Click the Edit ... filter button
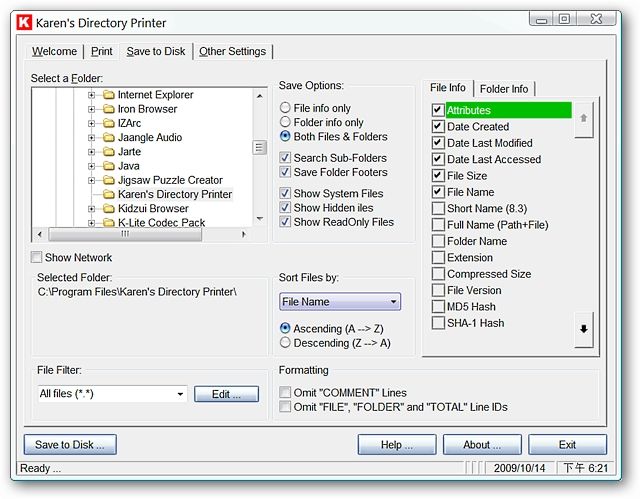This screenshot has width=640, height=499. [x=226, y=394]
